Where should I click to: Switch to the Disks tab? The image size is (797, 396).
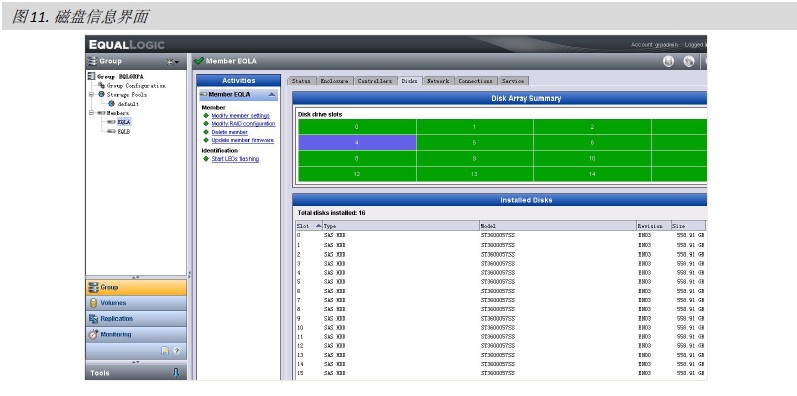click(x=409, y=81)
